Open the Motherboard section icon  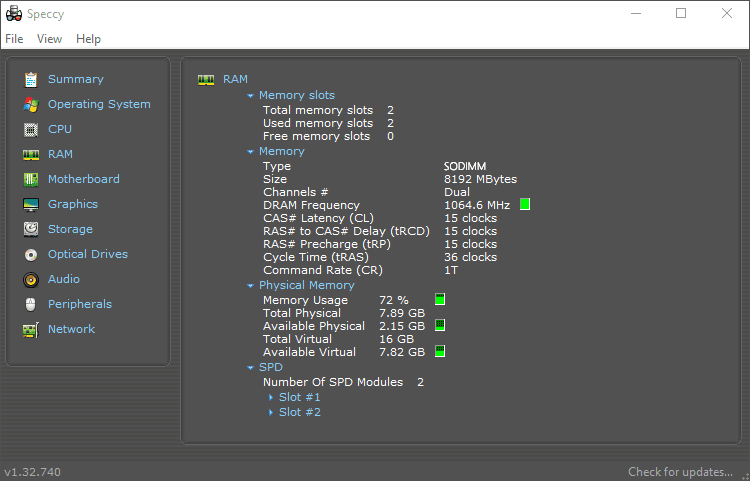(x=31, y=179)
